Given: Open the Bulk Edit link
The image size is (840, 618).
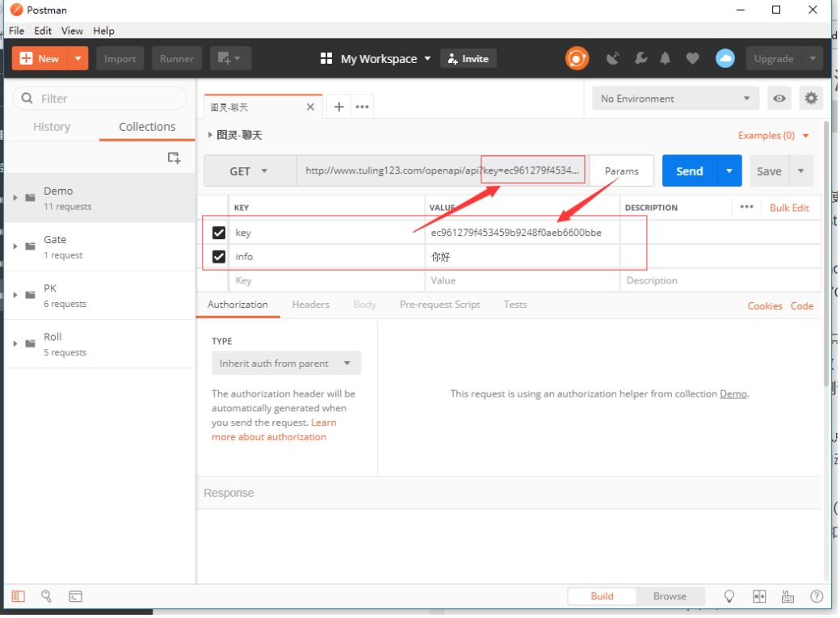Looking at the screenshot, I should 789,208.
